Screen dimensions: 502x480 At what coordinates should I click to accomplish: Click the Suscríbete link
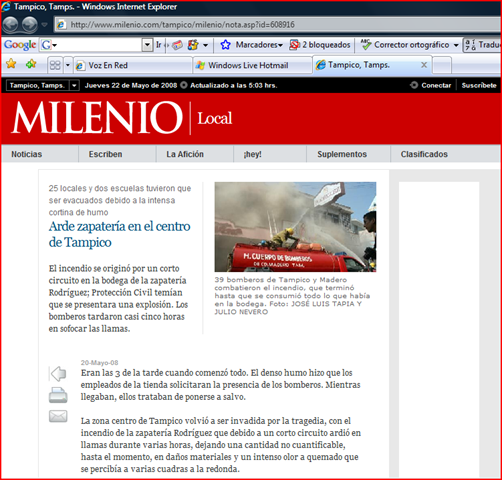tap(479, 85)
